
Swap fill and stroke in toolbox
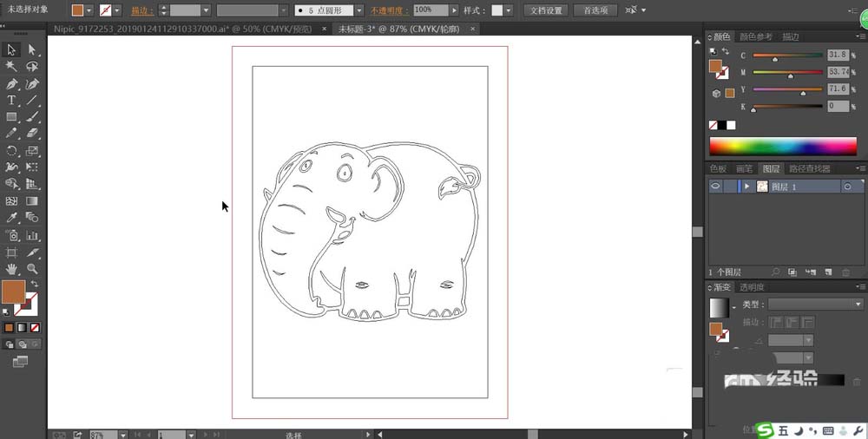[x=35, y=284]
